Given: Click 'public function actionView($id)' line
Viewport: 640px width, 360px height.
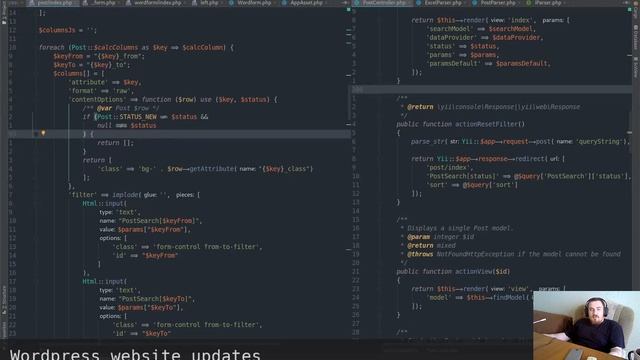Looking at the screenshot, I should [453, 271].
